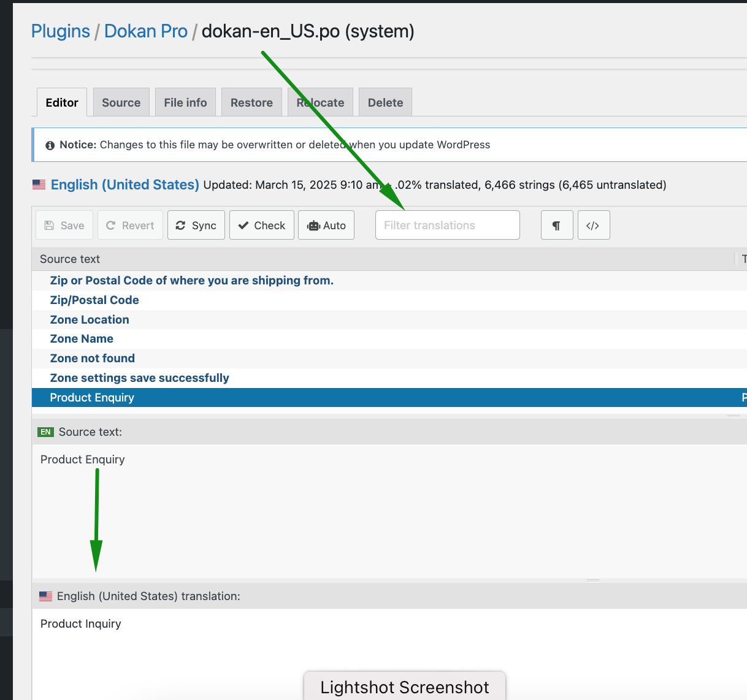Click the Auto translate button

point(326,225)
